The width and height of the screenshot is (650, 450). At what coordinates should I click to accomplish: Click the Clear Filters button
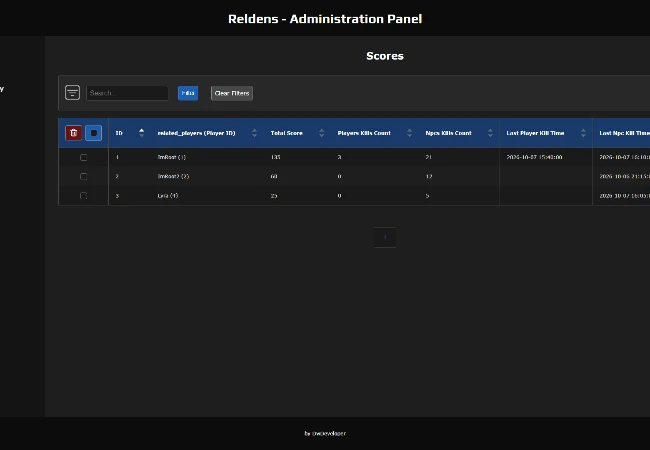pos(232,93)
